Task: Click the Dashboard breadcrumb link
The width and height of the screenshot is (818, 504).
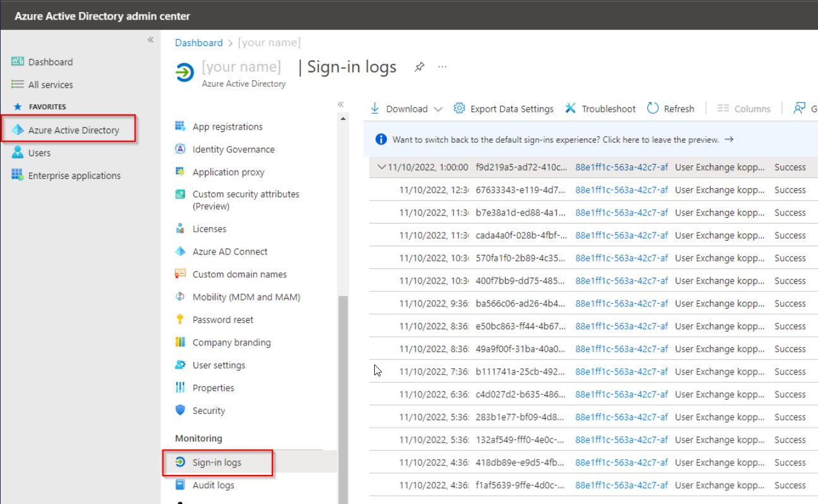Action: (198, 43)
